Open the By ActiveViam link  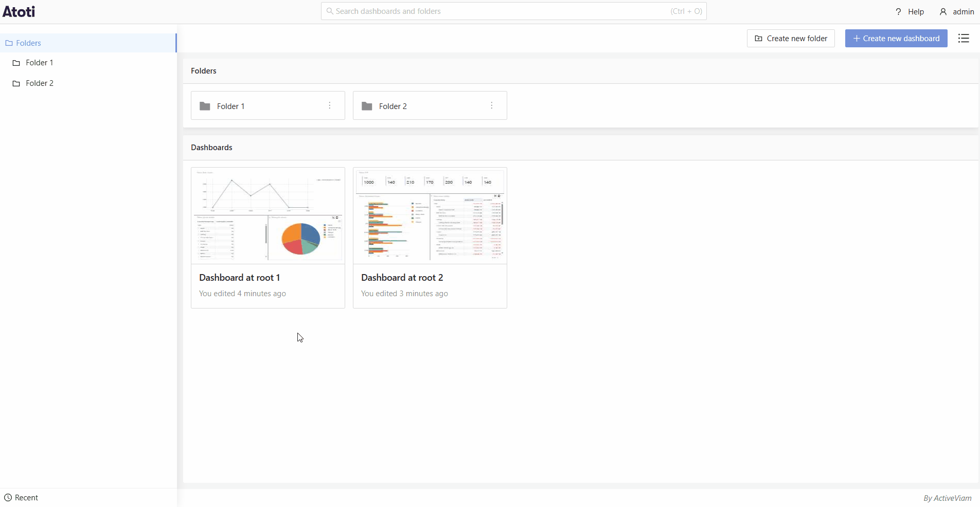[947, 497]
